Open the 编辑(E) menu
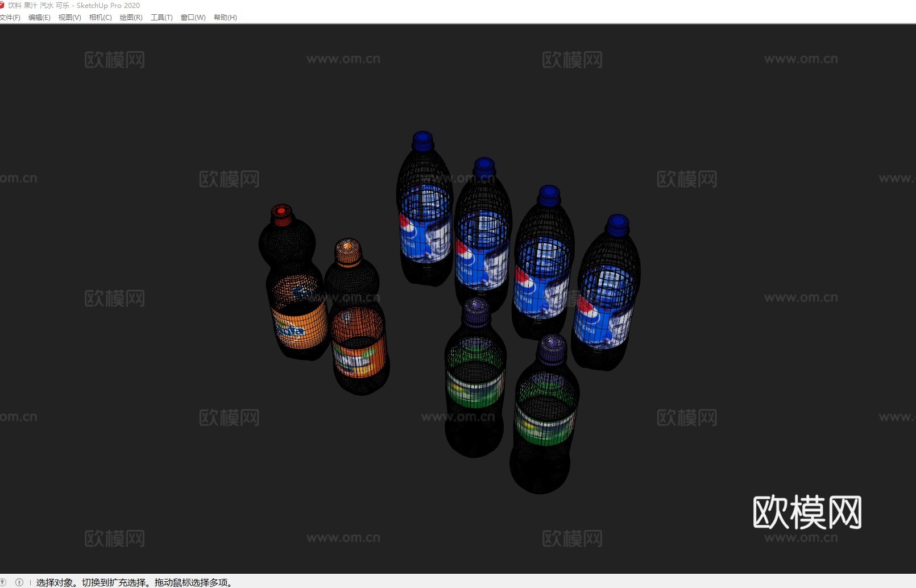 coord(39,18)
